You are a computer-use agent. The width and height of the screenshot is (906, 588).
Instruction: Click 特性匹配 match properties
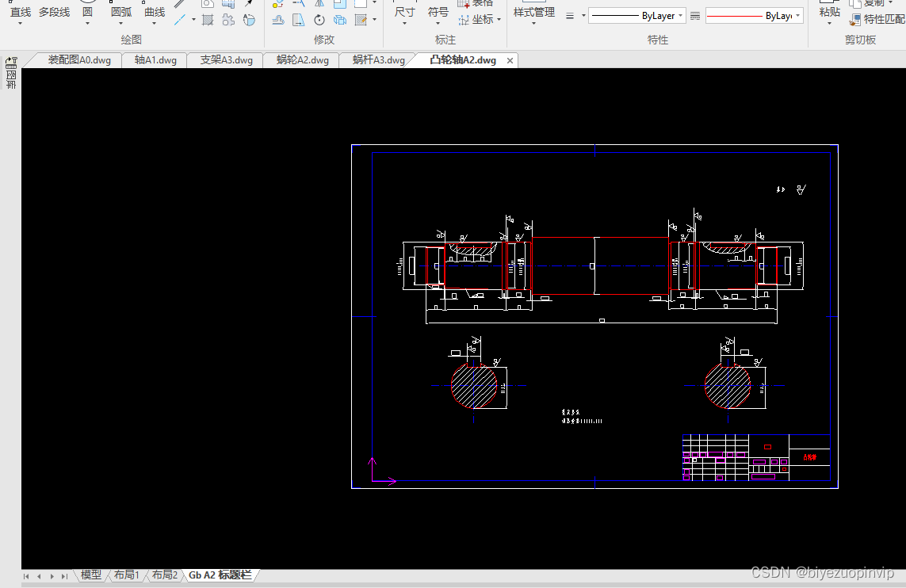pyautogui.click(x=877, y=20)
